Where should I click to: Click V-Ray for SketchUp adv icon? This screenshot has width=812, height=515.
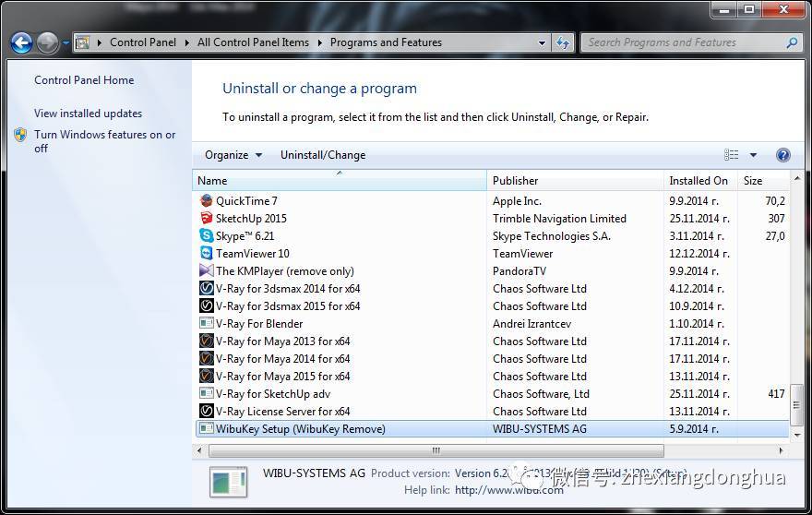[206, 394]
